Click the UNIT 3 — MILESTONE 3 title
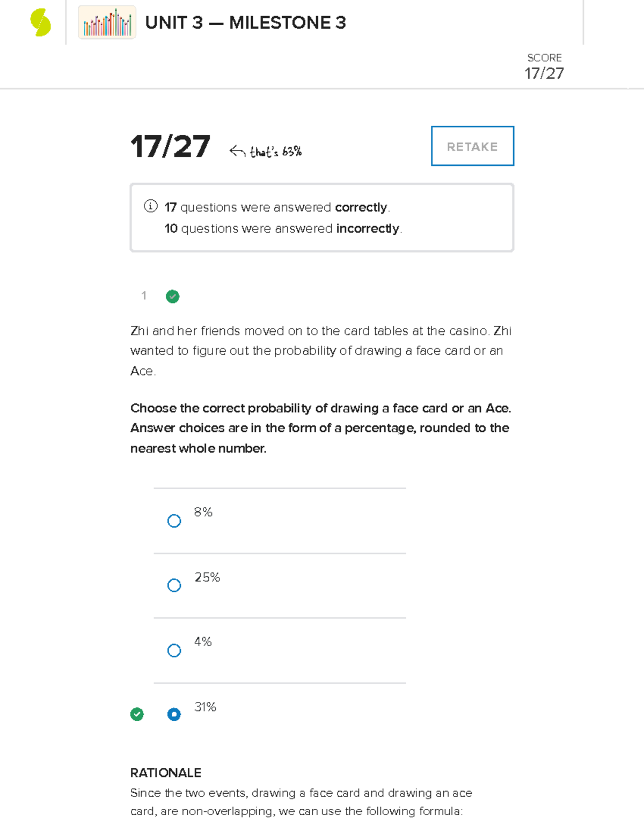 [245, 23]
